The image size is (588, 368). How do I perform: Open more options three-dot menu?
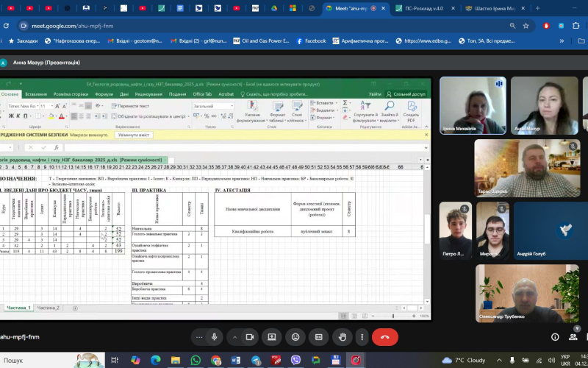coord(360,336)
